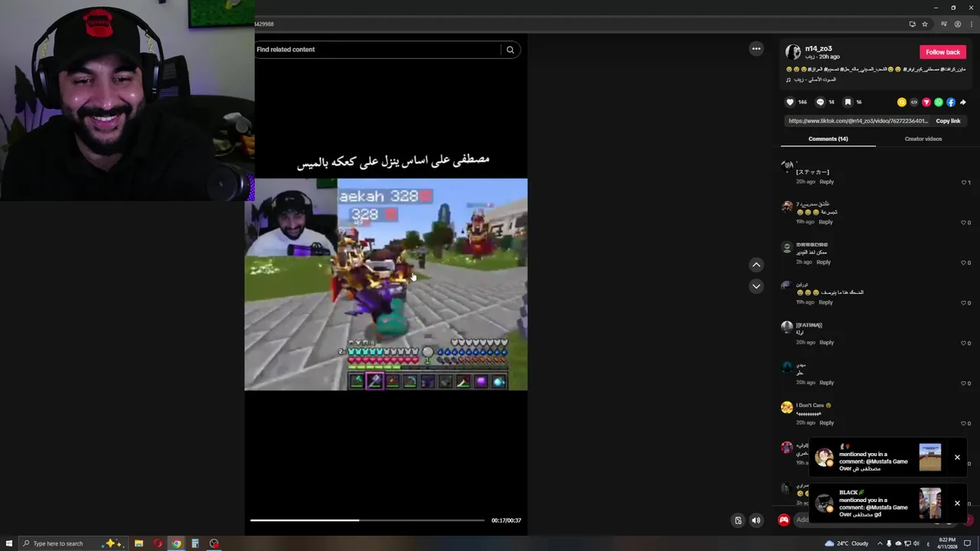Open File Explorer from taskbar
Screen dimensions: 980x551
[139, 543]
